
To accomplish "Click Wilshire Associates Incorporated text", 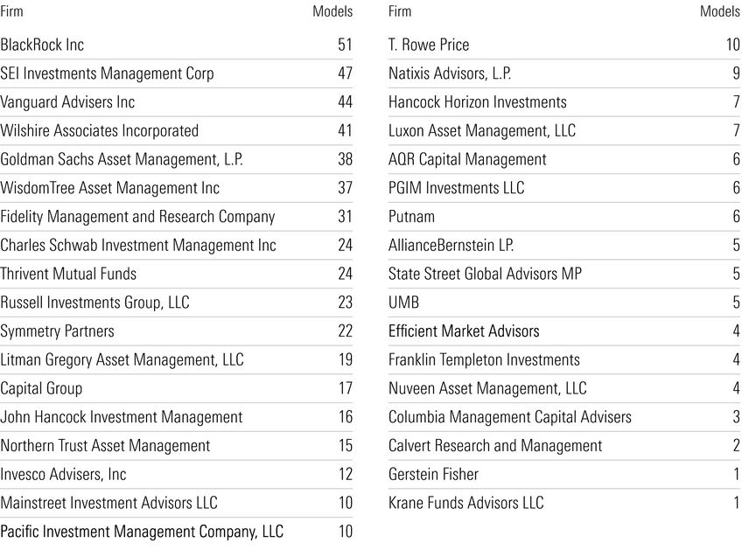I will point(100,130).
